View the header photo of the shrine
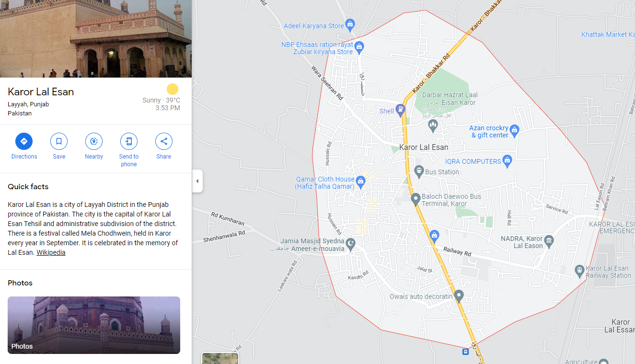The height and width of the screenshot is (364, 635). coord(96,39)
